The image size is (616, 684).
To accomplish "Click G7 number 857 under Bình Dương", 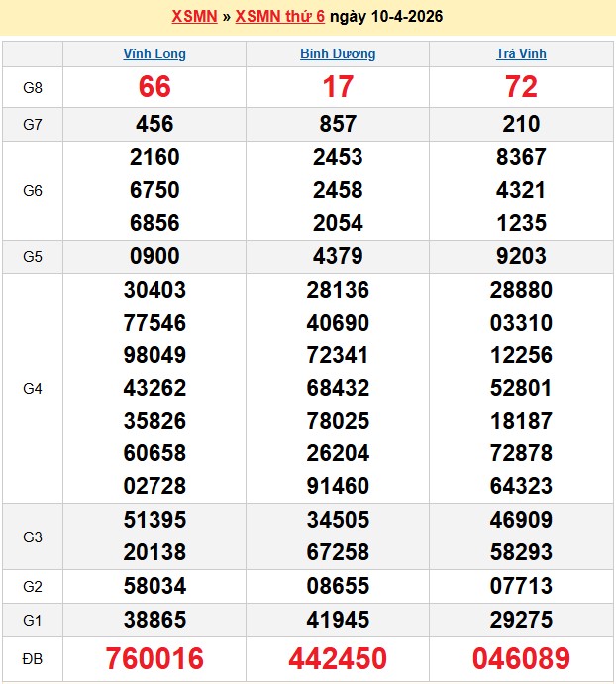I will point(338,124).
